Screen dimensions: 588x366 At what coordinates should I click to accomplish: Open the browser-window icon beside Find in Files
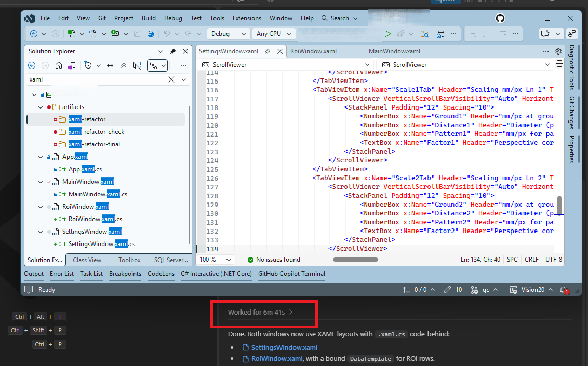tap(440, 34)
